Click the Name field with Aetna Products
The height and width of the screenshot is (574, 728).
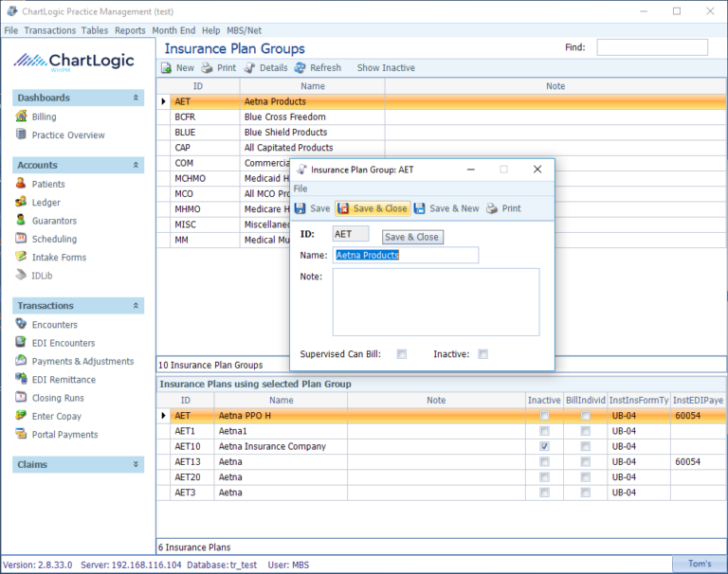click(406, 255)
